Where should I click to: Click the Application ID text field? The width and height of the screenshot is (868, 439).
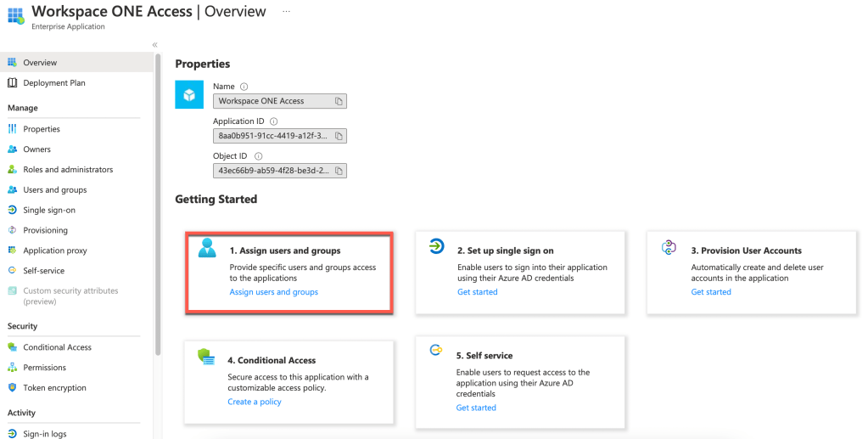click(272, 136)
